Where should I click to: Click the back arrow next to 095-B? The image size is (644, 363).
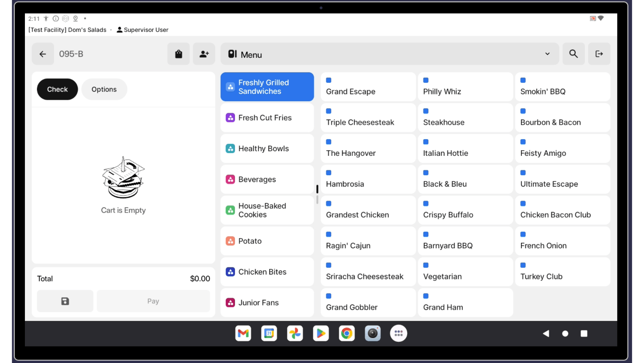pyautogui.click(x=43, y=54)
